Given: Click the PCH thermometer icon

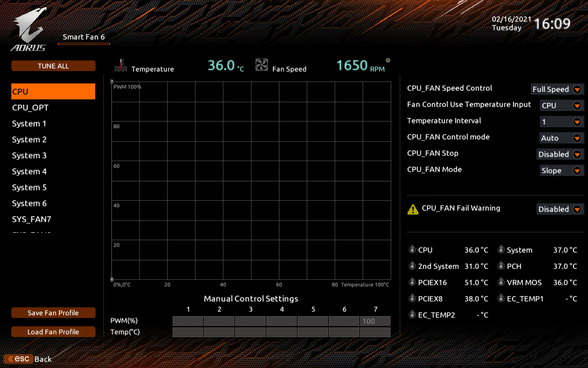Looking at the screenshot, I should [501, 266].
